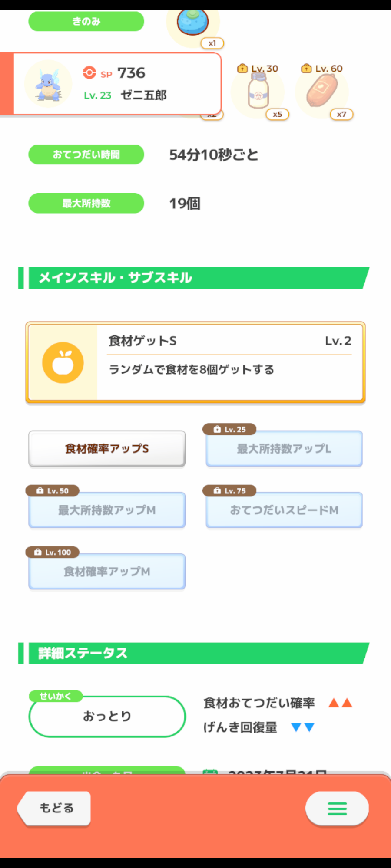Tap the blue Oran berry icon
The height and width of the screenshot is (868, 391).
192,22
